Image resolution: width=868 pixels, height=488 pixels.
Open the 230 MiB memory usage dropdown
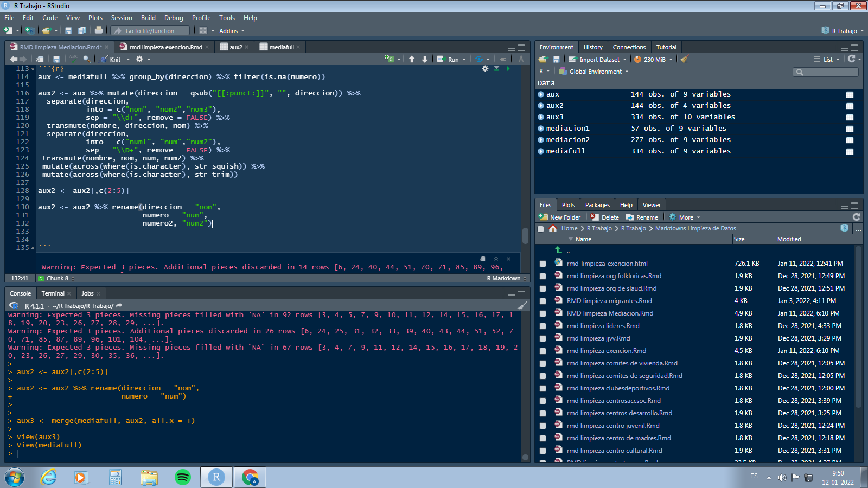coord(653,60)
